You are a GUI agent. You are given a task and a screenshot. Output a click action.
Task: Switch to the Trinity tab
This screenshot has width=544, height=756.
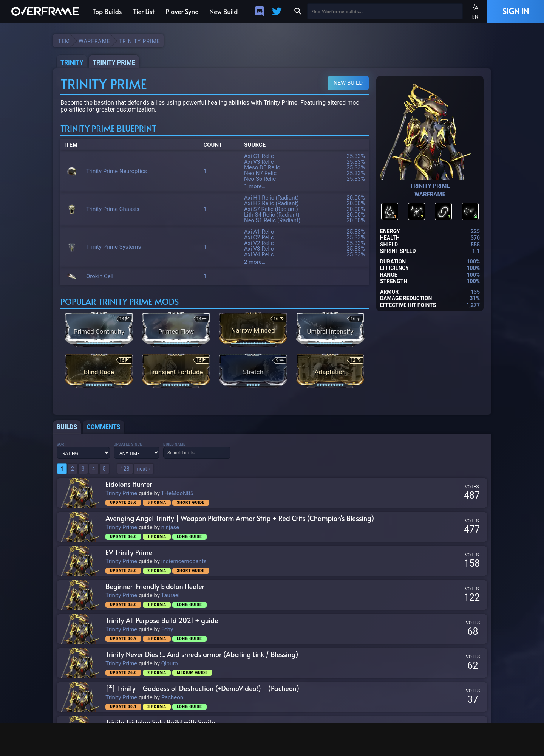tap(72, 62)
